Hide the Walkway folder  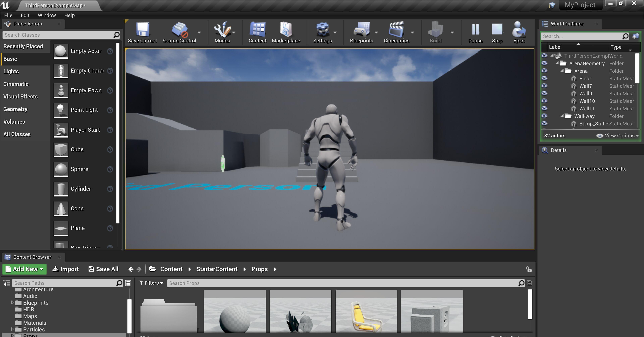pos(544,116)
